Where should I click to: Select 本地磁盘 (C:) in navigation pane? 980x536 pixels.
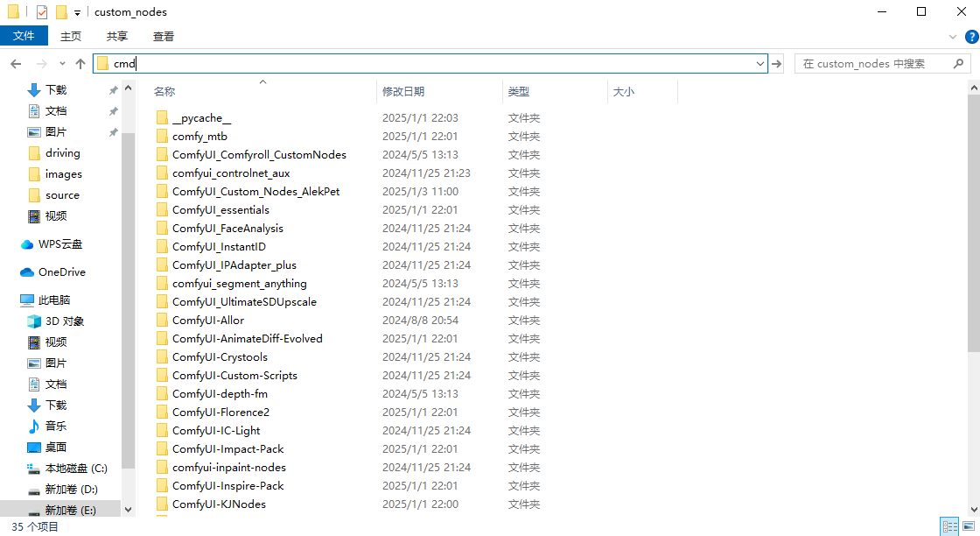pyautogui.click(x=75, y=469)
